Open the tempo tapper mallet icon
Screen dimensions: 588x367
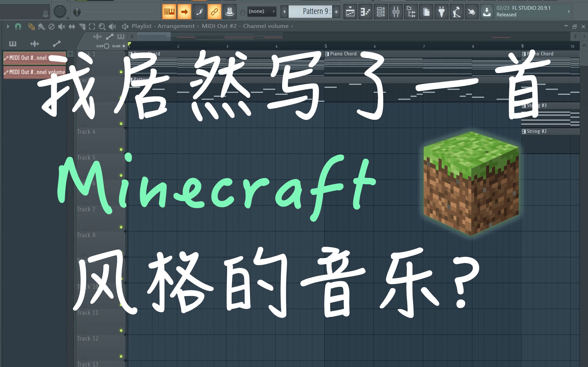click(457, 12)
